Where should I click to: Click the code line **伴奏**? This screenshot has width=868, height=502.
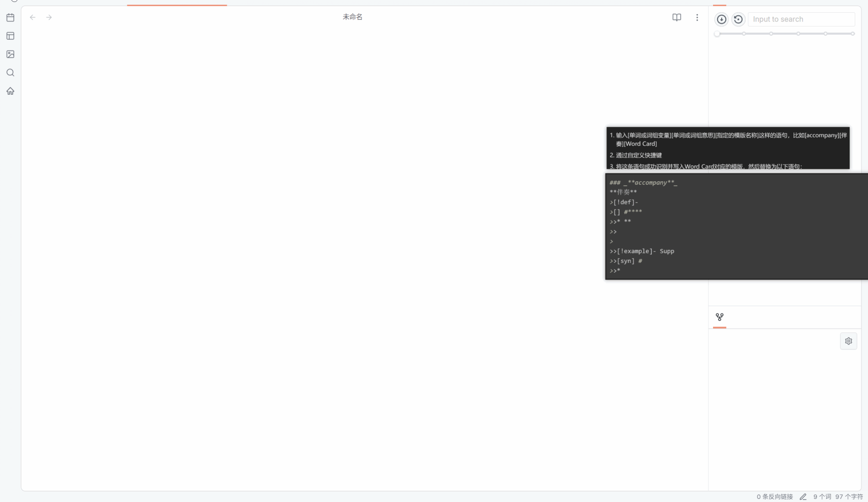pos(623,192)
